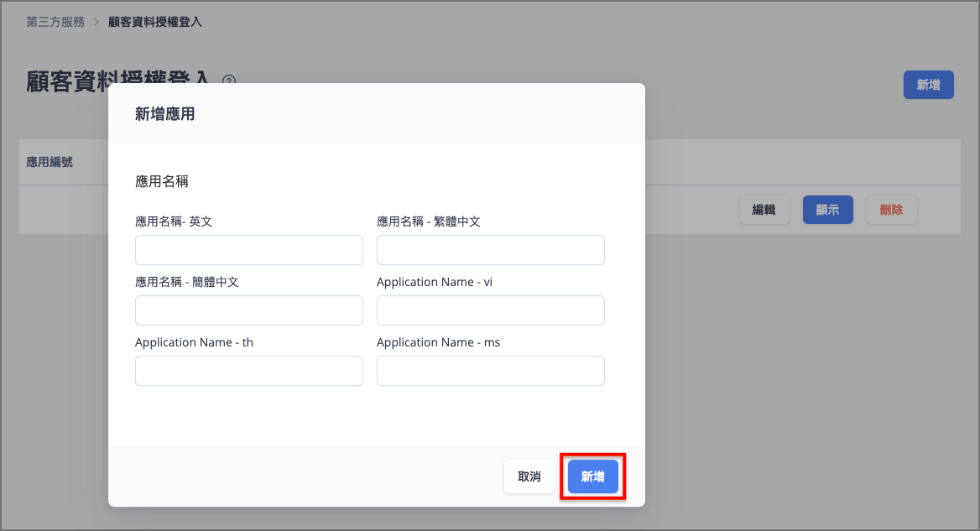Image resolution: width=980 pixels, height=531 pixels.
Task: Cancel the dialog with the 取消 button
Action: pyautogui.click(x=529, y=476)
